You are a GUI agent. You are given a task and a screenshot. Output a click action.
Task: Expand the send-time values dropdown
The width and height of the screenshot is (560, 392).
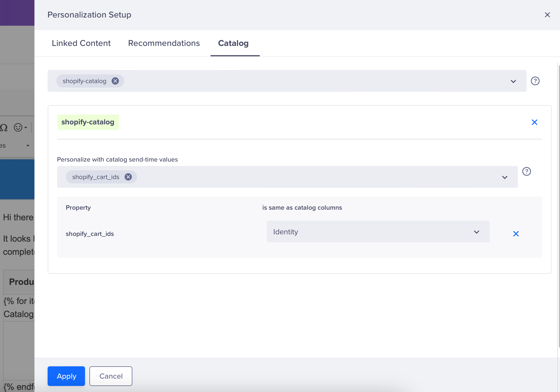tap(504, 177)
